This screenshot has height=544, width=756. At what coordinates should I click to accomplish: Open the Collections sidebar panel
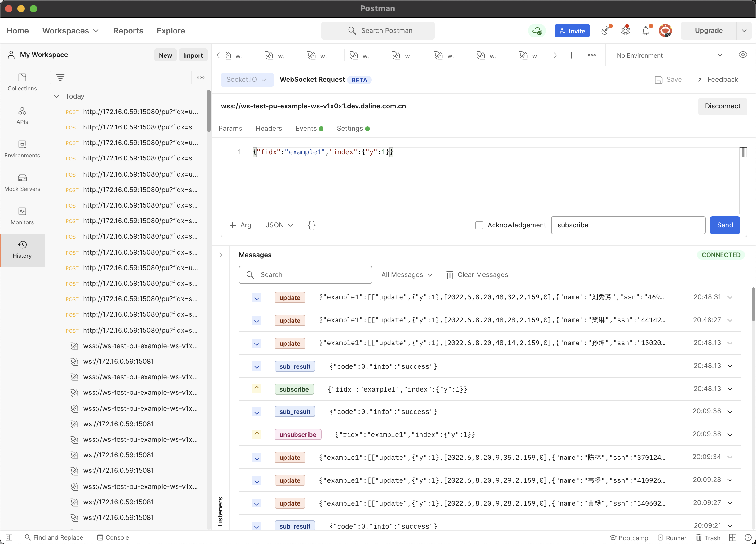point(22,82)
